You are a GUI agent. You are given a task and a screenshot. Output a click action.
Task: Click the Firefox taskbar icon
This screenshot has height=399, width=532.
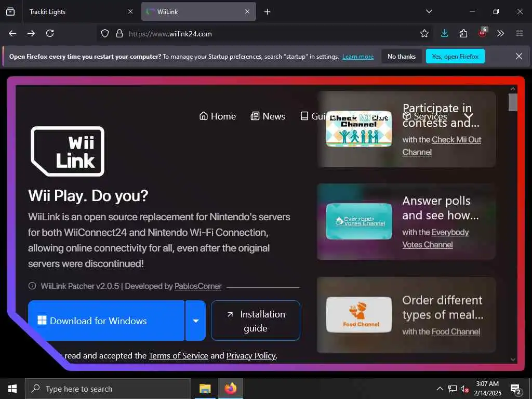point(230,389)
